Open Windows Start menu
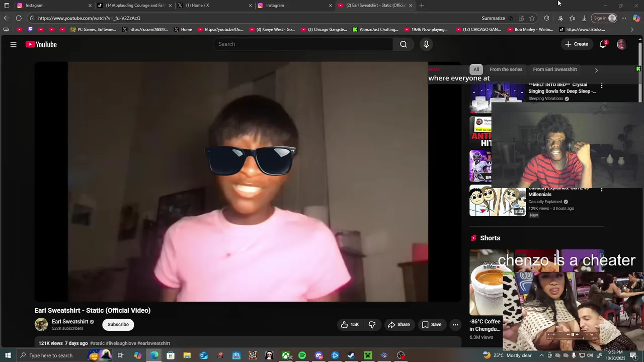This screenshot has height=362, width=644. click(8, 355)
